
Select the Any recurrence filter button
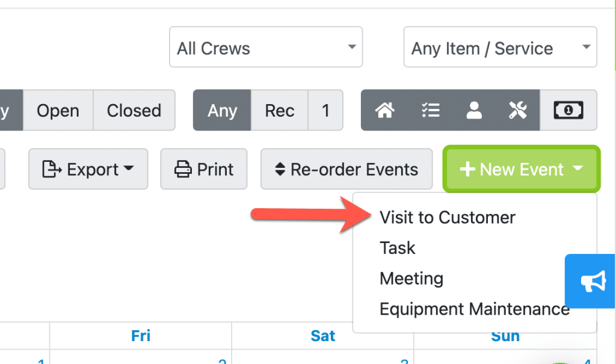point(222,110)
